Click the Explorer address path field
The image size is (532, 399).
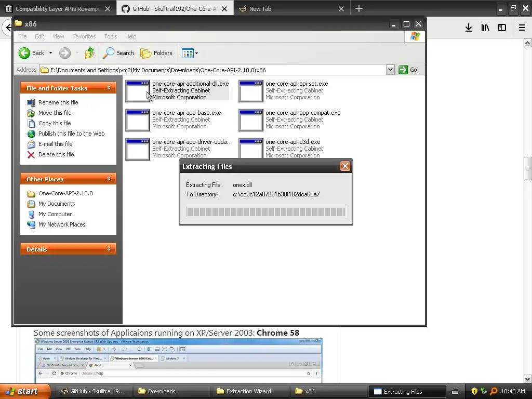coord(212,70)
